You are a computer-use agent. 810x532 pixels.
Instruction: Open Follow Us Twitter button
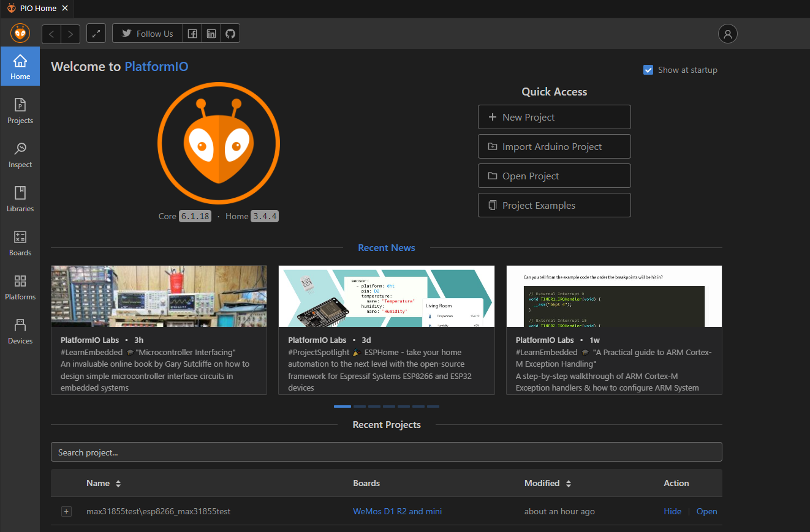148,34
